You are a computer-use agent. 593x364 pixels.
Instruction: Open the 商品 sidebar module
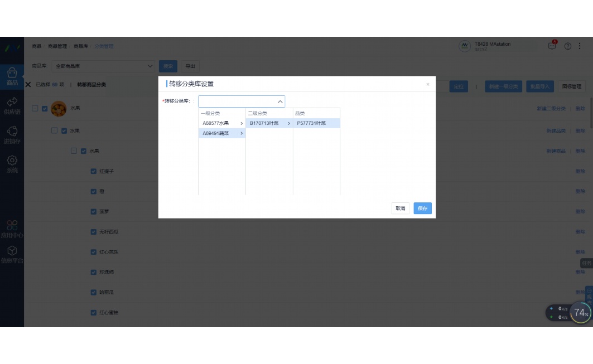12,76
